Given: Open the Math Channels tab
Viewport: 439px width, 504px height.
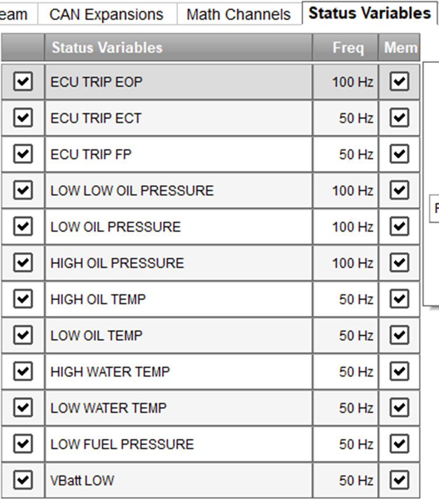Looking at the screenshot, I should click(x=239, y=14).
